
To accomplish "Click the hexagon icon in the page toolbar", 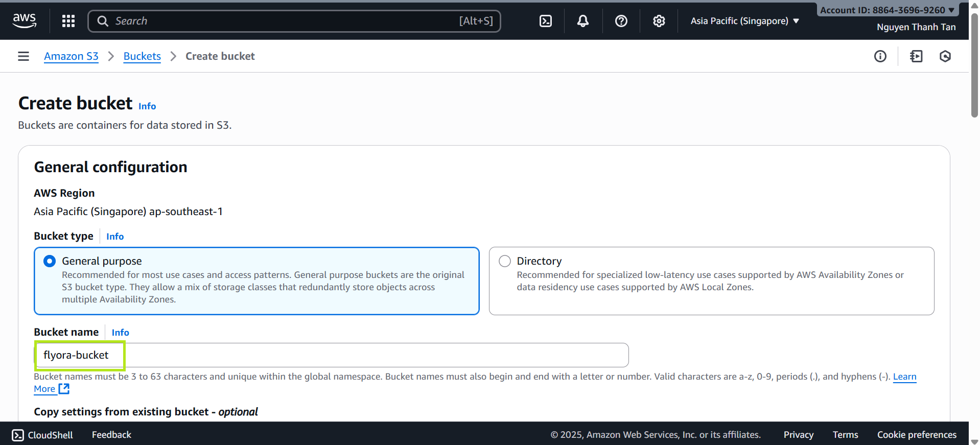I will [945, 56].
